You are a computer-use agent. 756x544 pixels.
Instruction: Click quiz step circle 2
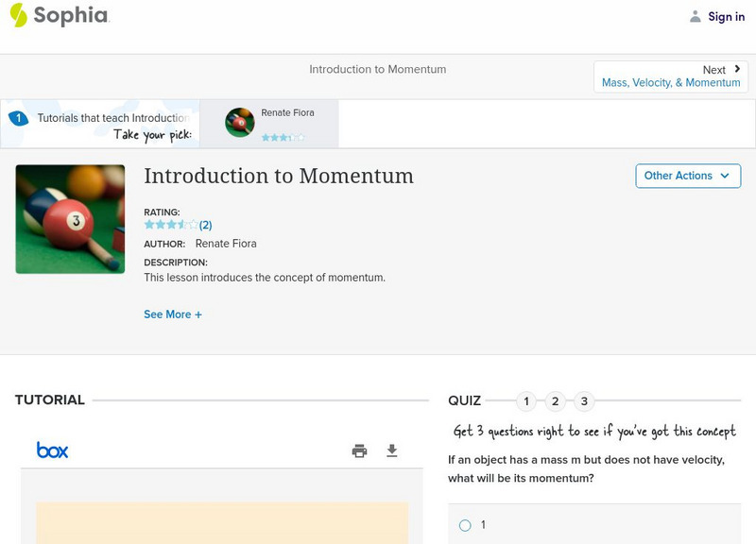point(555,400)
